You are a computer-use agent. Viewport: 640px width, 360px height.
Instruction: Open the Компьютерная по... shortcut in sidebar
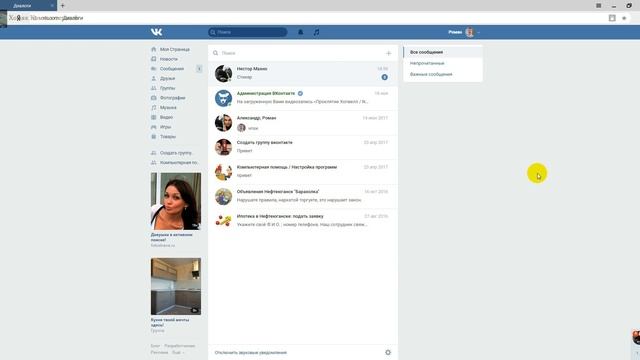[179, 162]
